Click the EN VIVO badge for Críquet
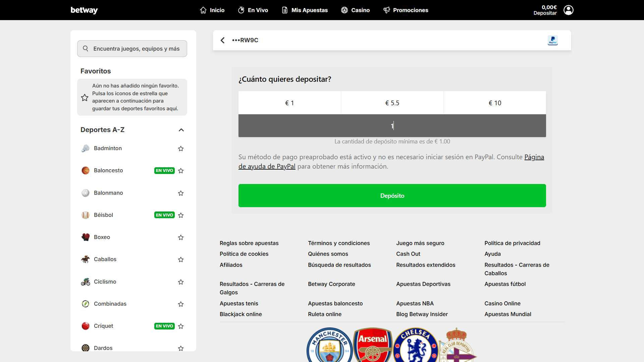 point(164,326)
